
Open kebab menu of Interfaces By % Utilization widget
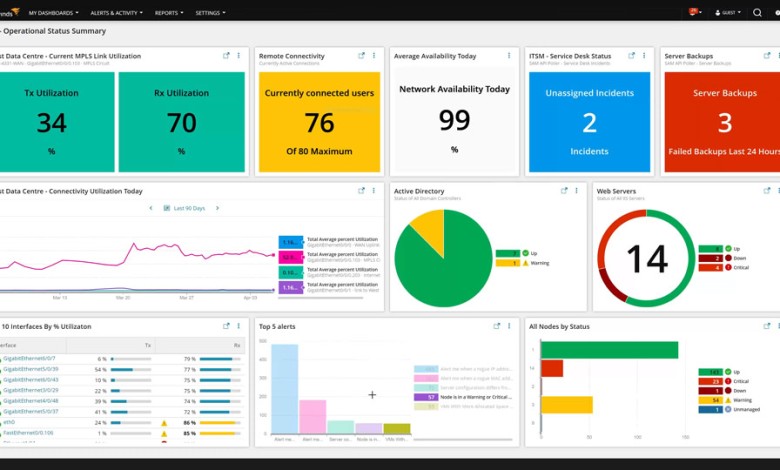pyautogui.click(x=239, y=326)
